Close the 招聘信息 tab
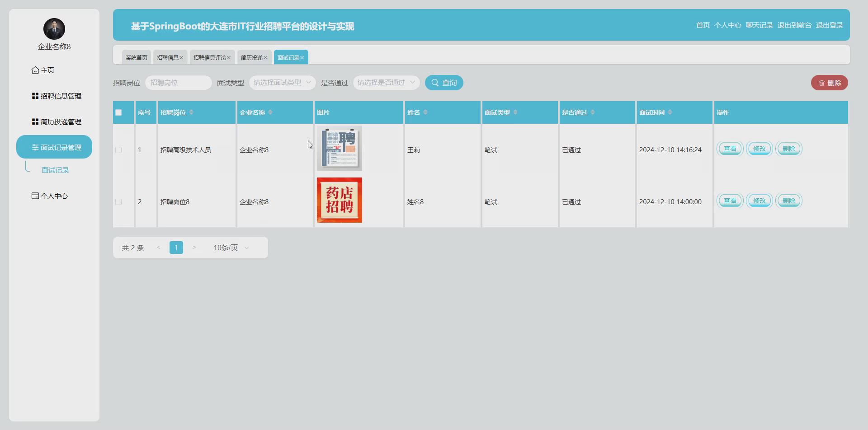Image resolution: width=868 pixels, height=430 pixels. click(181, 57)
